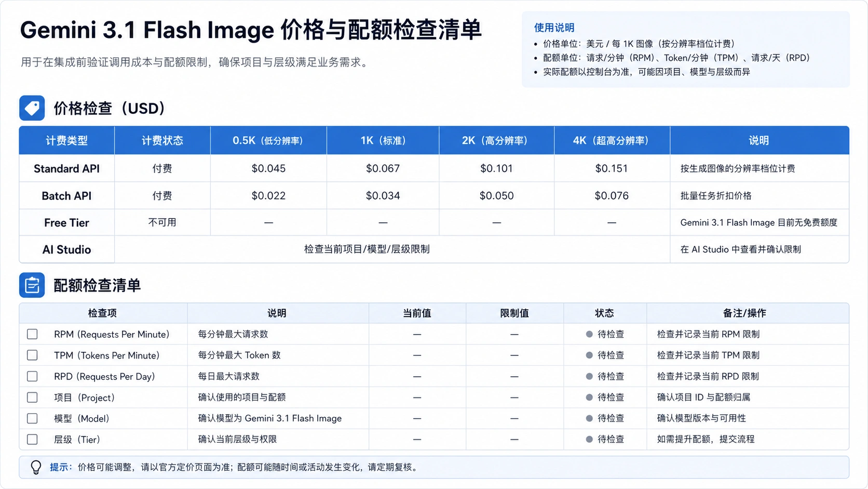Select the $0.045 price cell
Viewport: 868px width, 489px height.
(x=268, y=168)
